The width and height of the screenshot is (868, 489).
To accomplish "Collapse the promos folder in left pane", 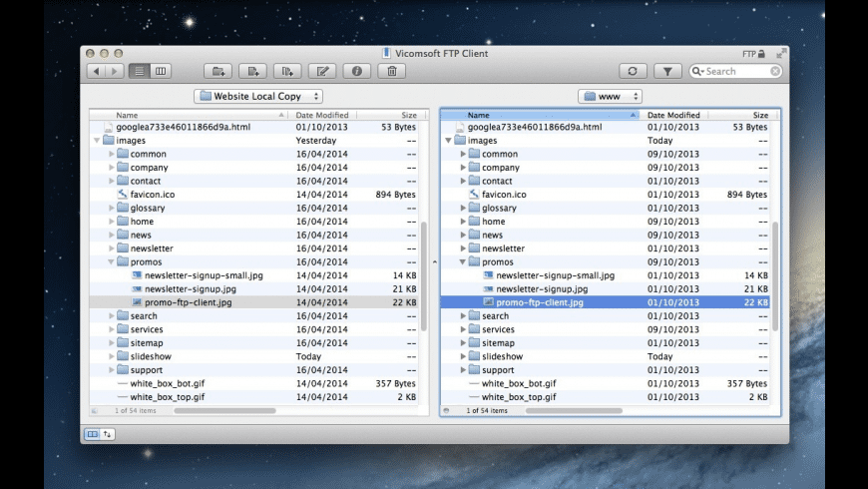I will [x=111, y=262].
